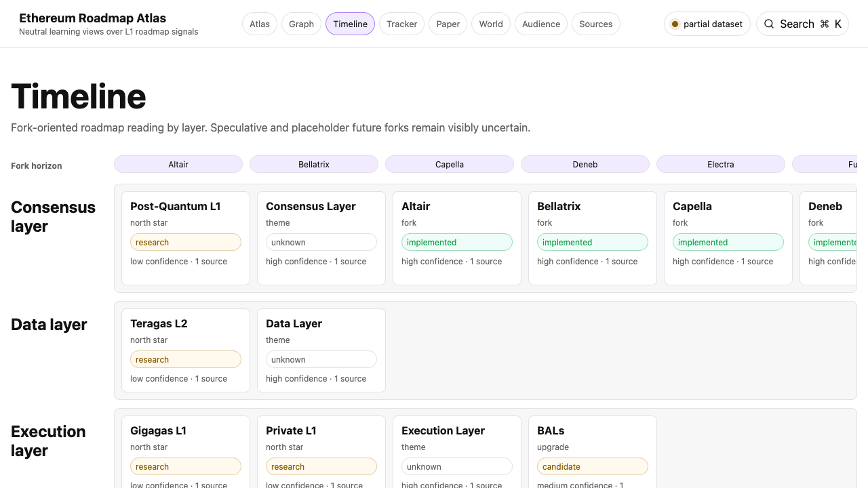Select the Bellatrix fork horizon pill
The width and height of the screenshot is (868, 488).
(x=314, y=164)
